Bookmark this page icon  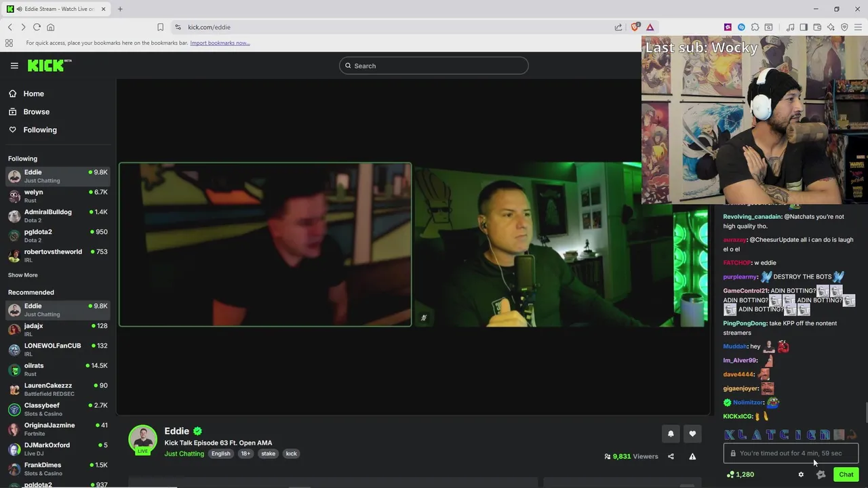click(x=160, y=27)
